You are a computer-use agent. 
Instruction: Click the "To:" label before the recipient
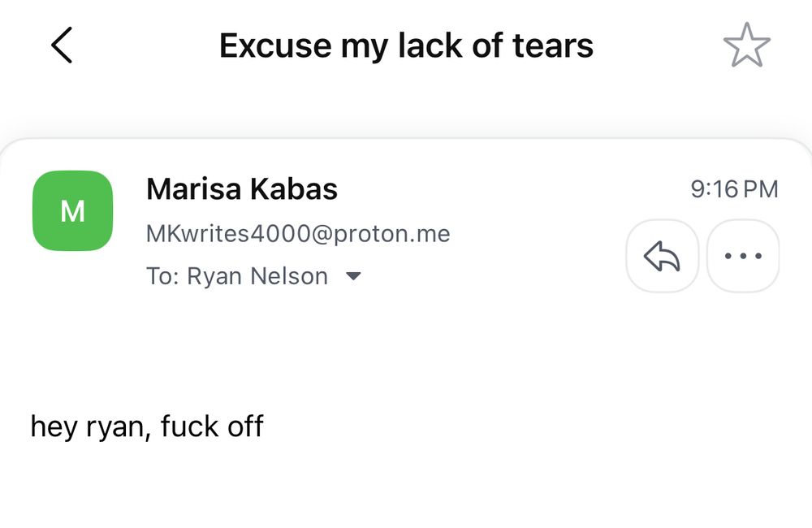pyautogui.click(x=162, y=276)
